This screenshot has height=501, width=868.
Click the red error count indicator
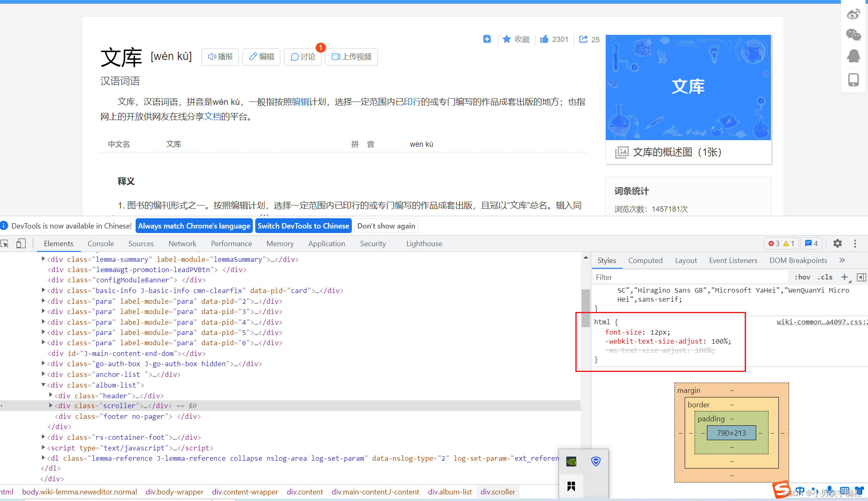point(774,244)
